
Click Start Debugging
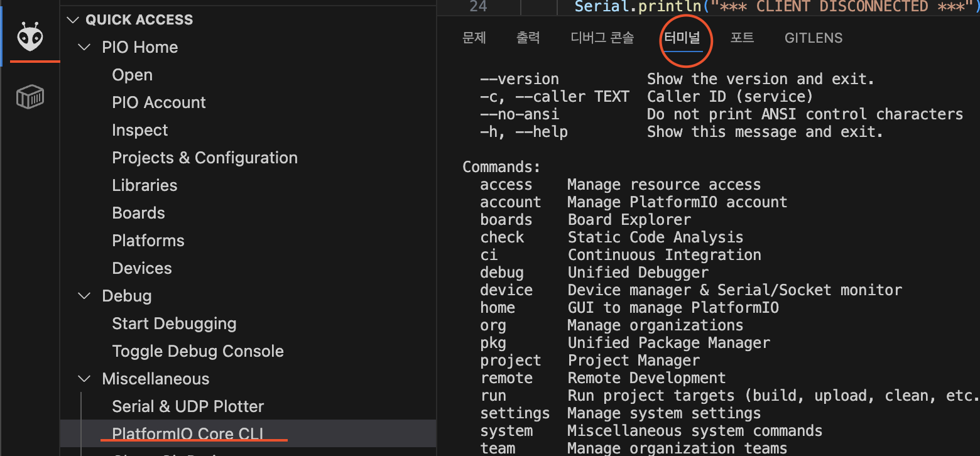(x=174, y=323)
